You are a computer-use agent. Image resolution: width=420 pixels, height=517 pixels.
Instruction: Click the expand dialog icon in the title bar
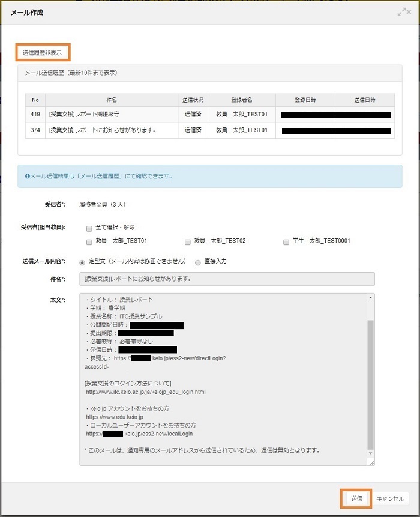[x=404, y=12]
